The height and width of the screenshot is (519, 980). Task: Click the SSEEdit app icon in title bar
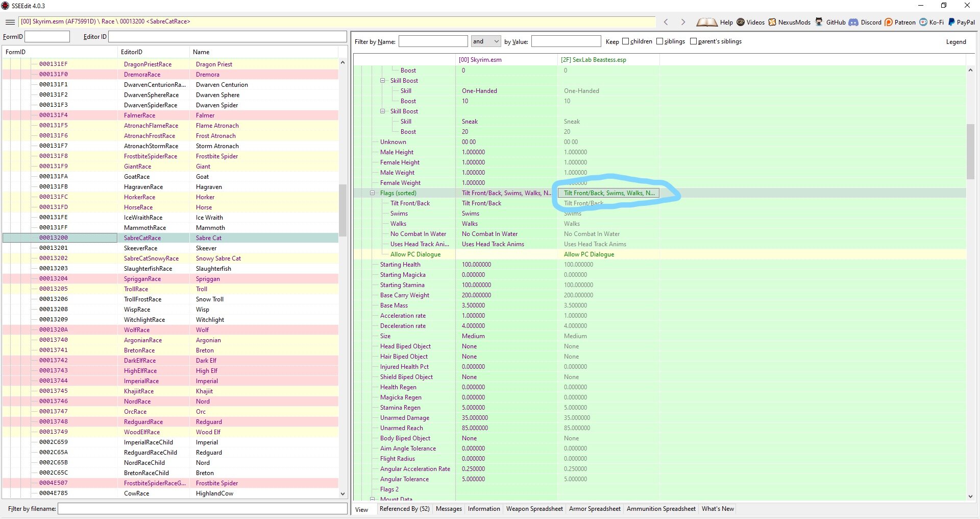[x=5, y=6]
